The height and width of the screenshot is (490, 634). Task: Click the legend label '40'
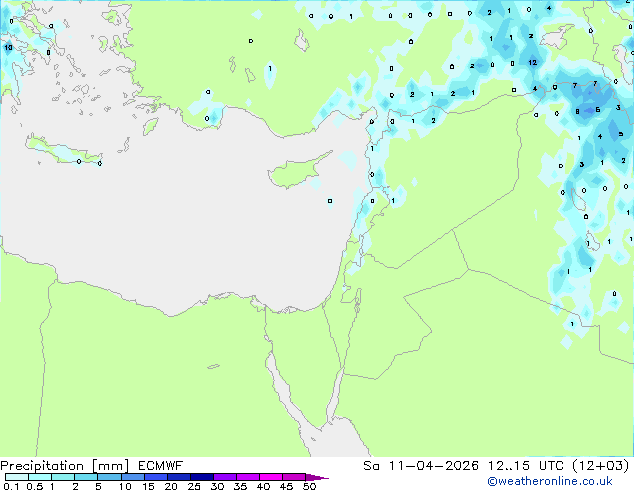click(263, 486)
